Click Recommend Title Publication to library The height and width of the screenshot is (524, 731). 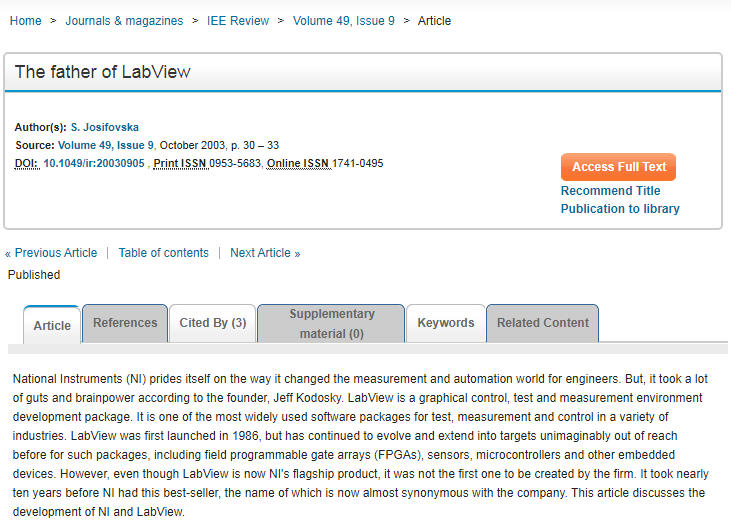coord(620,200)
